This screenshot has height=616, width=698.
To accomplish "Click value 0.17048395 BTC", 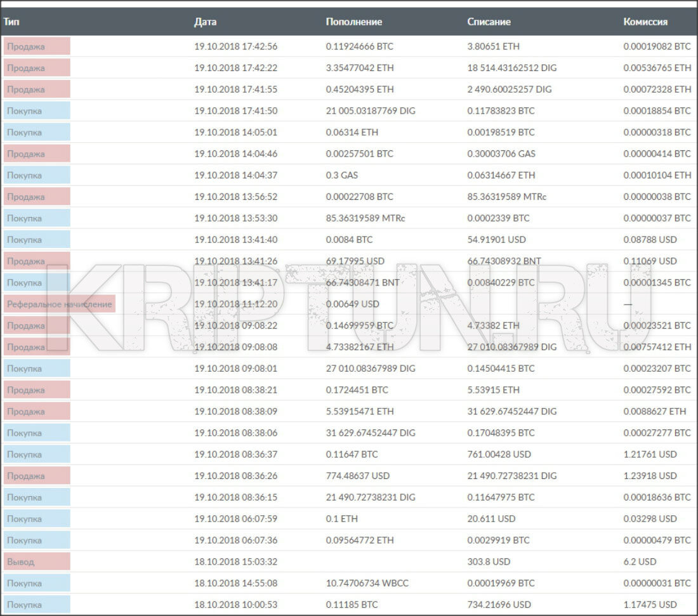I will 501,433.
